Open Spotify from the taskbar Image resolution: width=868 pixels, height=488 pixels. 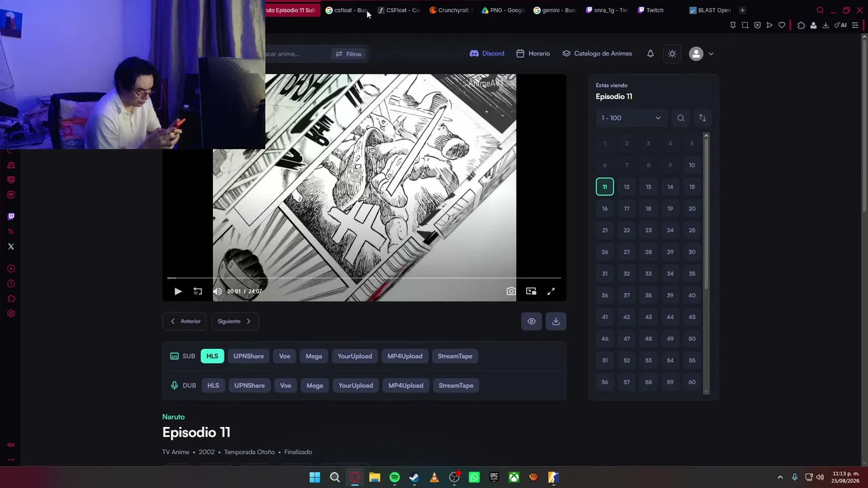395,477
